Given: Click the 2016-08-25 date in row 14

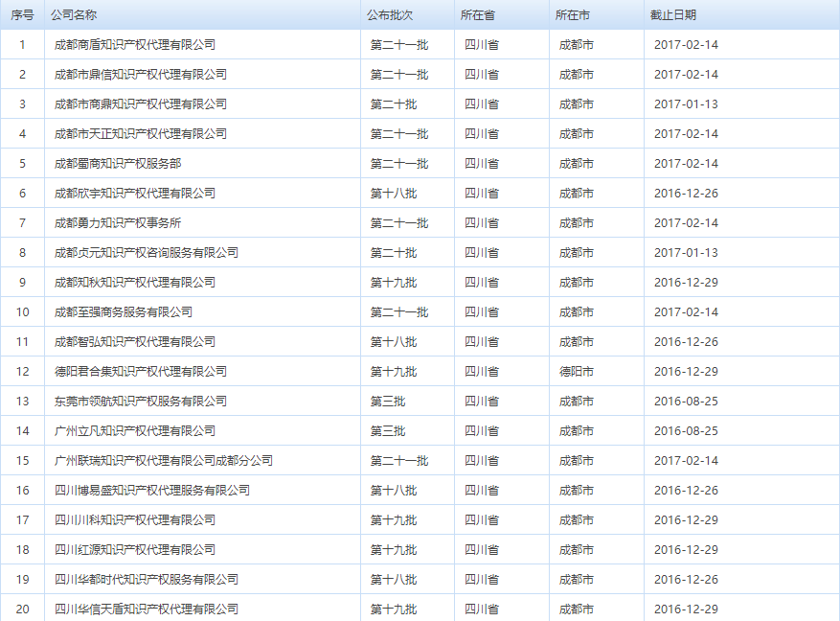Looking at the screenshot, I should coord(686,431).
